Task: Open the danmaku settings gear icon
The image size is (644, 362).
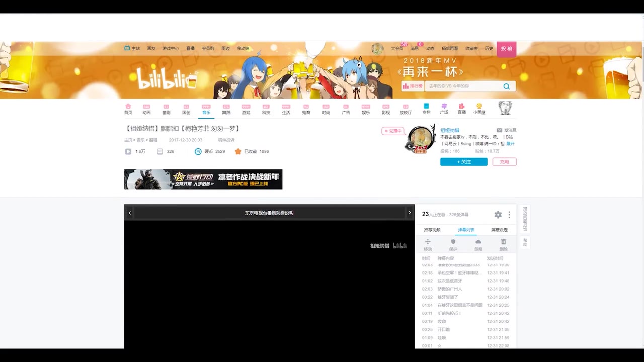Action: [x=498, y=215]
